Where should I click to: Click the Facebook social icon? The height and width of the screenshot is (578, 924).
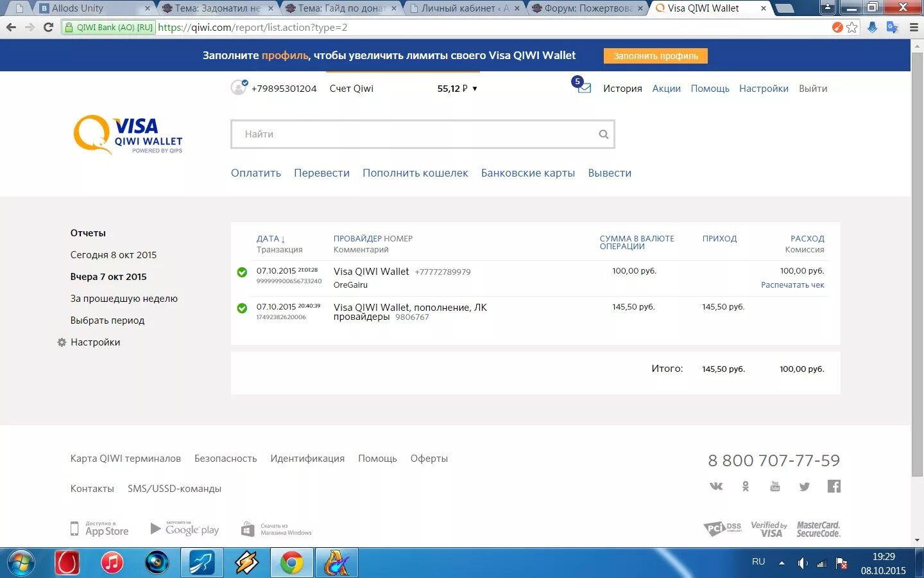834,486
